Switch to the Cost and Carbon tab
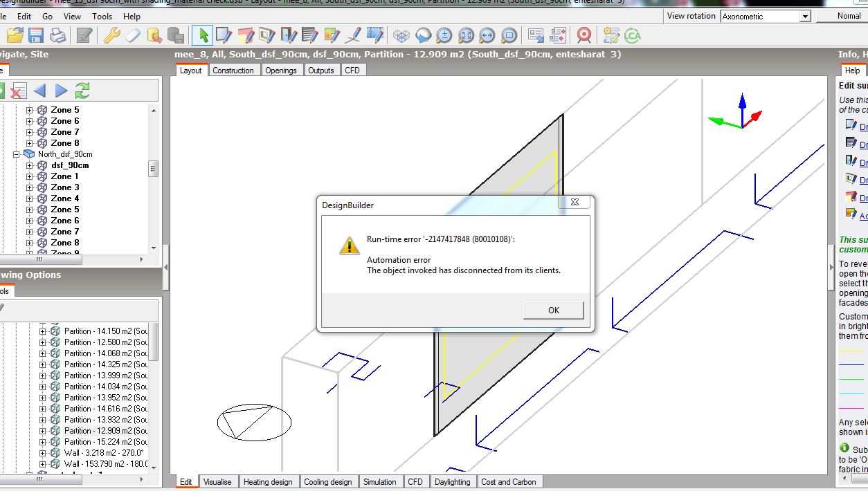868x491 pixels. [x=509, y=482]
